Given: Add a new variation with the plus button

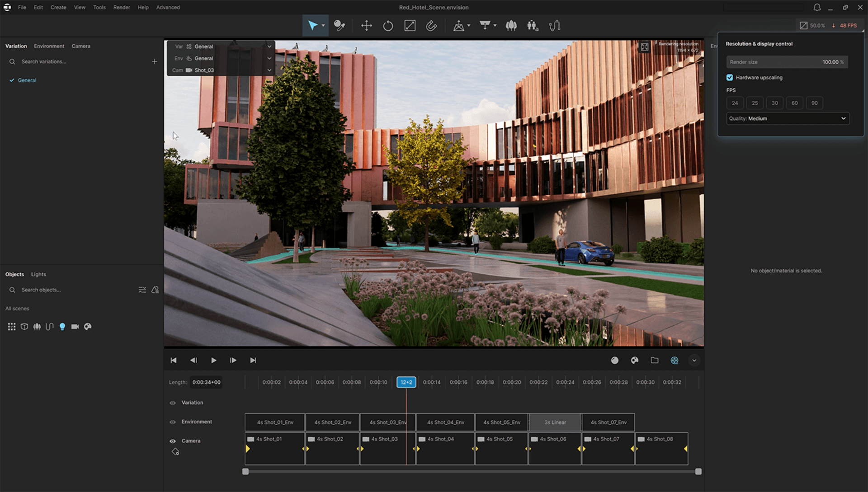Looking at the screenshot, I should (155, 61).
